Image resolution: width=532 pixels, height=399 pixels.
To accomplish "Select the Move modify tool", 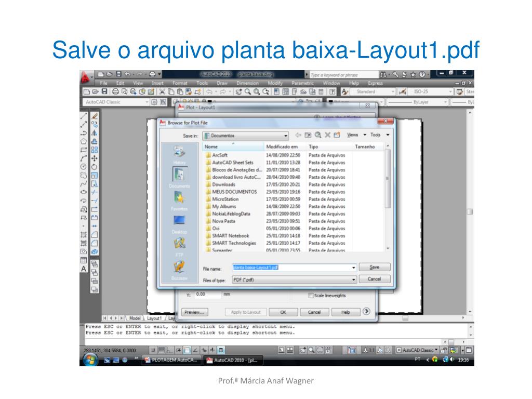I will coord(95,158).
